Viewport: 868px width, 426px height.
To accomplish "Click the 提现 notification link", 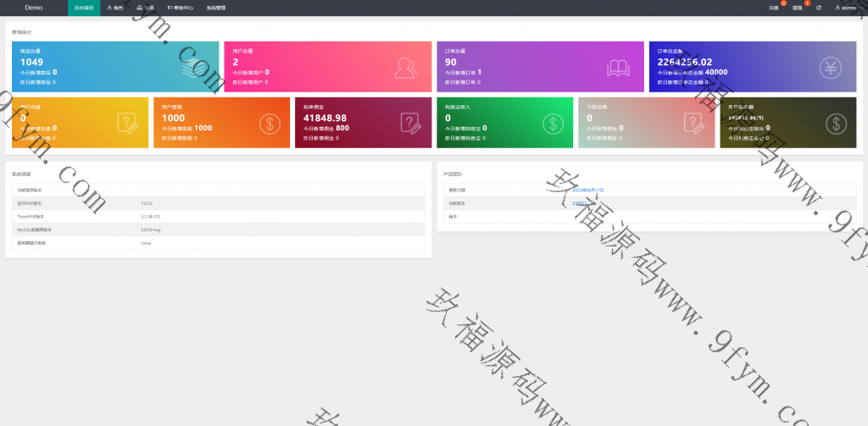I will coord(797,8).
